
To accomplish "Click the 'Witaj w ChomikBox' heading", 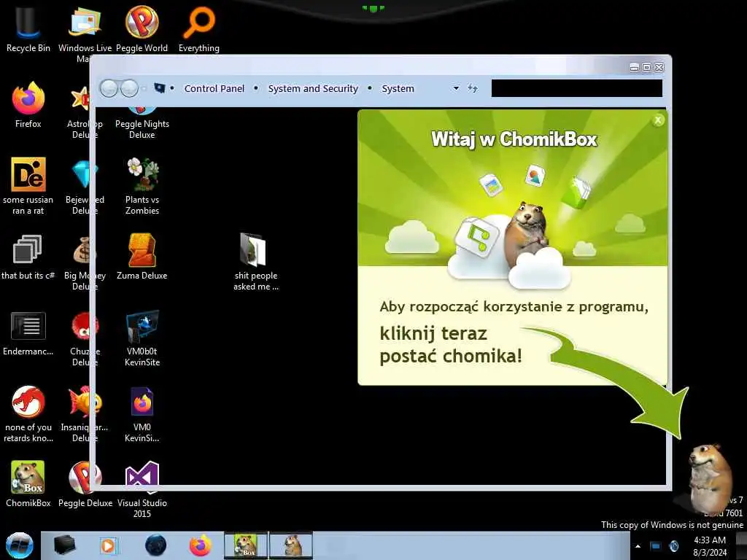I will coord(514,139).
